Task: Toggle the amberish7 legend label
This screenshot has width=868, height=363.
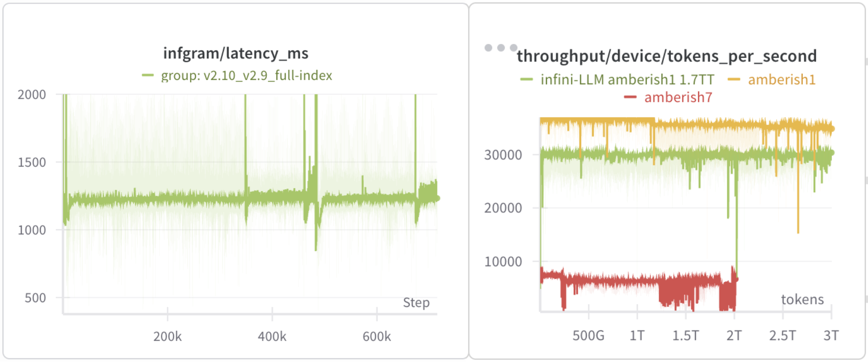Action: pyautogui.click(x=678, y=97)
